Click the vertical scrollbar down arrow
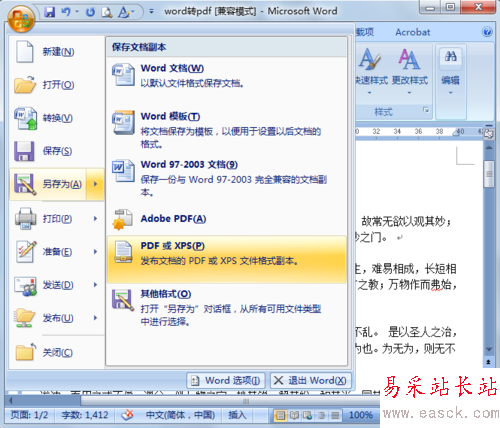The image size is (500, 428). pos(489,349)
